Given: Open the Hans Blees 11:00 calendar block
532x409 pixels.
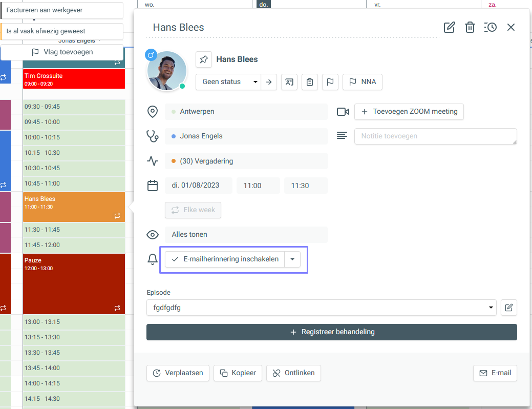Looking at the screenshot, I should pos(74,207).
